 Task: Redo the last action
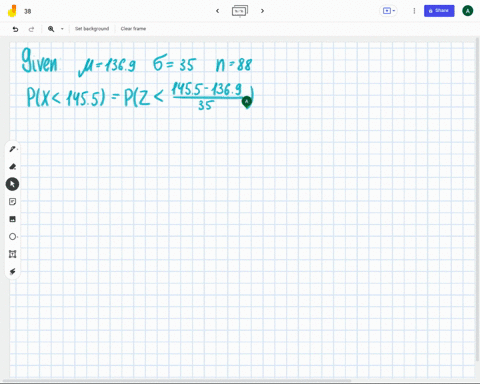coord(31,29)
